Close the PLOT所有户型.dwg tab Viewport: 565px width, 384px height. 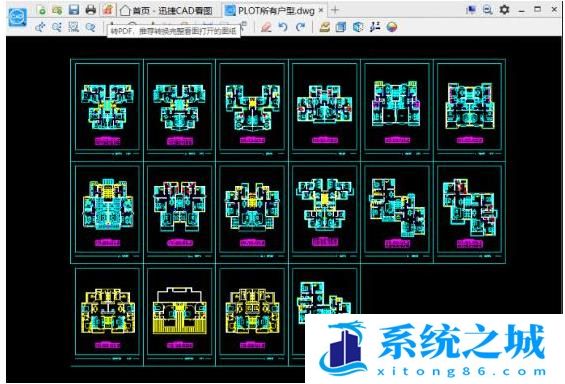(321, 10)
